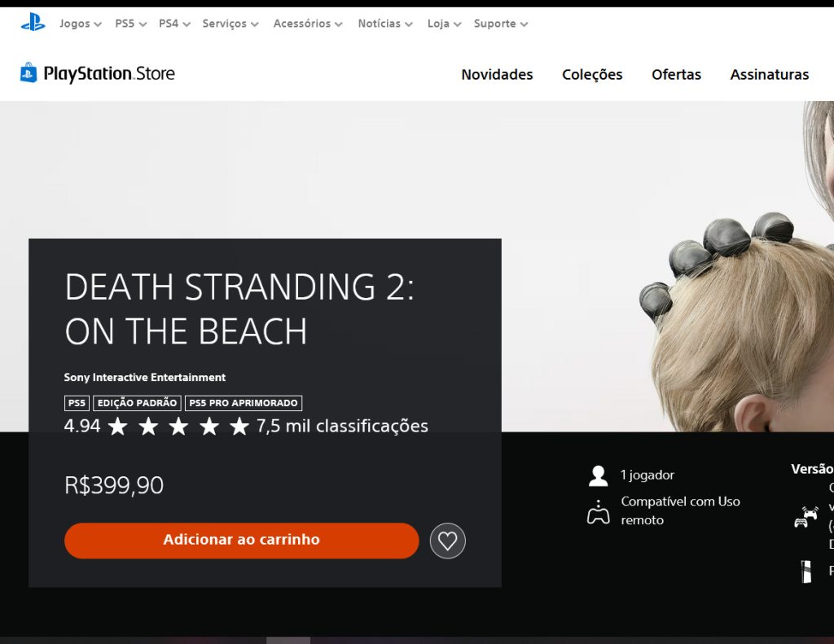This screenshot has height=644, width=834.
Task: Expand the PS4 dropdown menu
Action: pyautogui.click(x=174, y=24)
